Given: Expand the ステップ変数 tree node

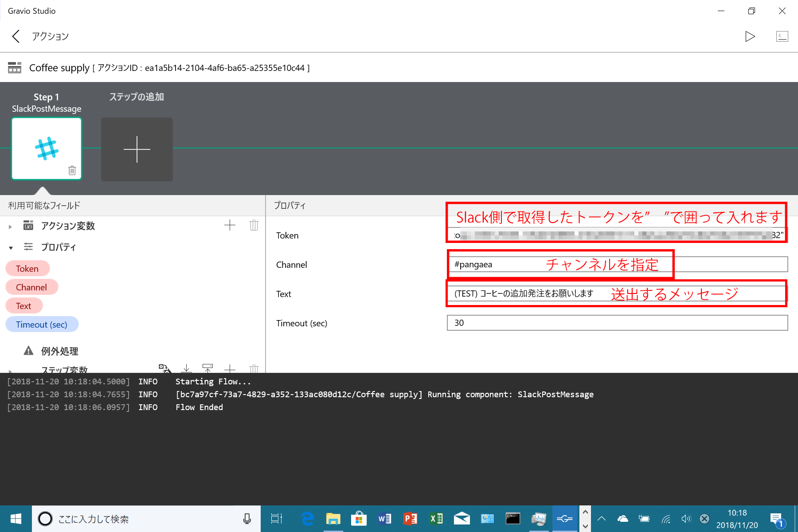Looking at the screenshot, I should pos(10,371).
